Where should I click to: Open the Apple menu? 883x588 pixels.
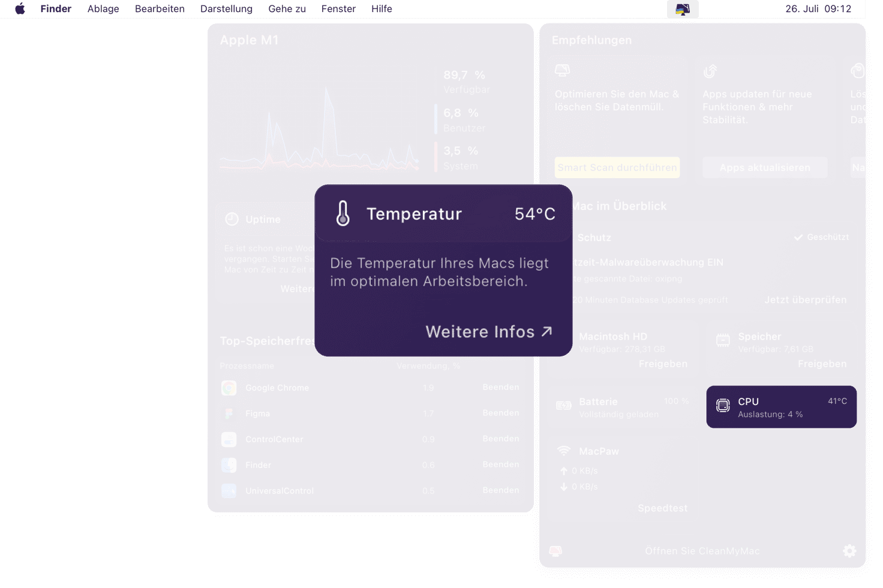pos(20,8)
